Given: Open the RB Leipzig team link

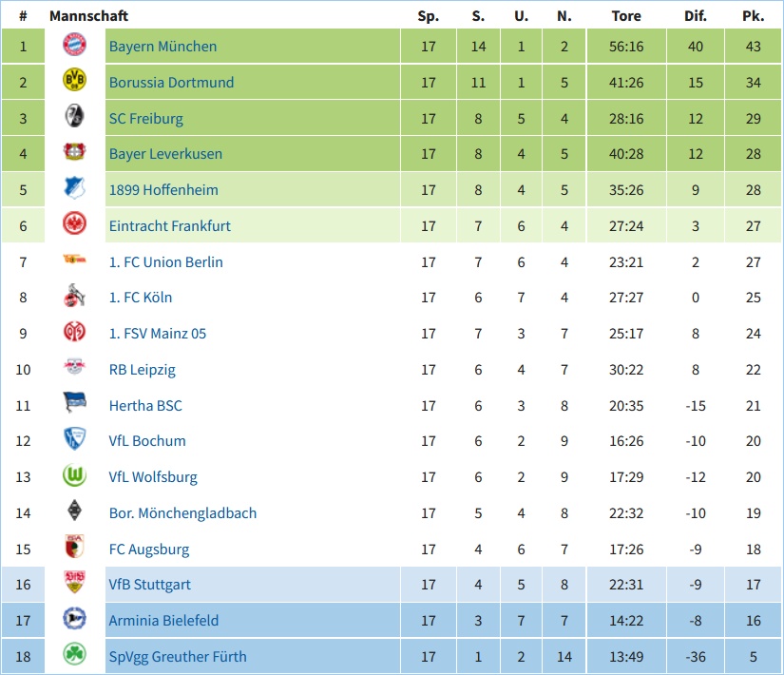Looking at the screenshot, I should tap(143, 369).
